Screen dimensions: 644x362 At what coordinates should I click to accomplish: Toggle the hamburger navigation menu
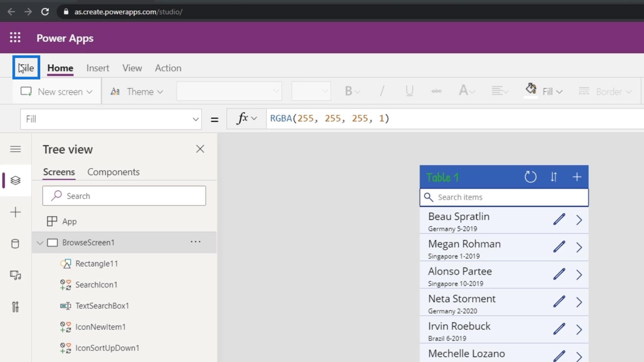click(x=15, y=149)
